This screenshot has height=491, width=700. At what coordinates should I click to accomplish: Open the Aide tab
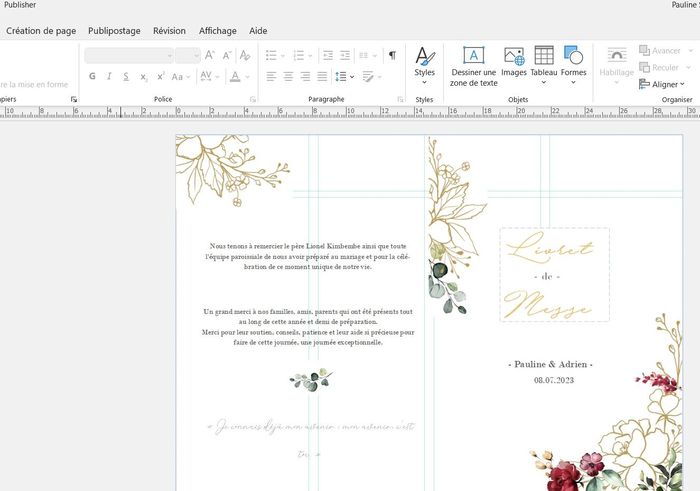point(258,31)
